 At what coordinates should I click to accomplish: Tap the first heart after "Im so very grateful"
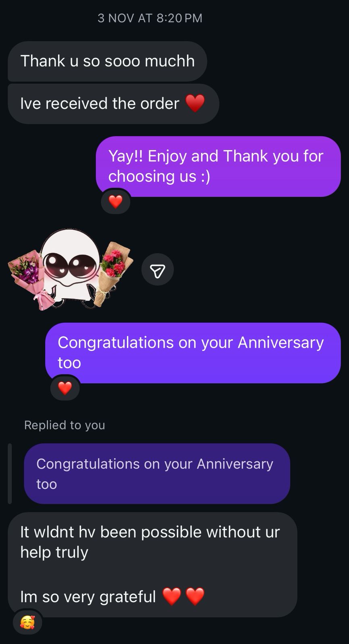172,597
